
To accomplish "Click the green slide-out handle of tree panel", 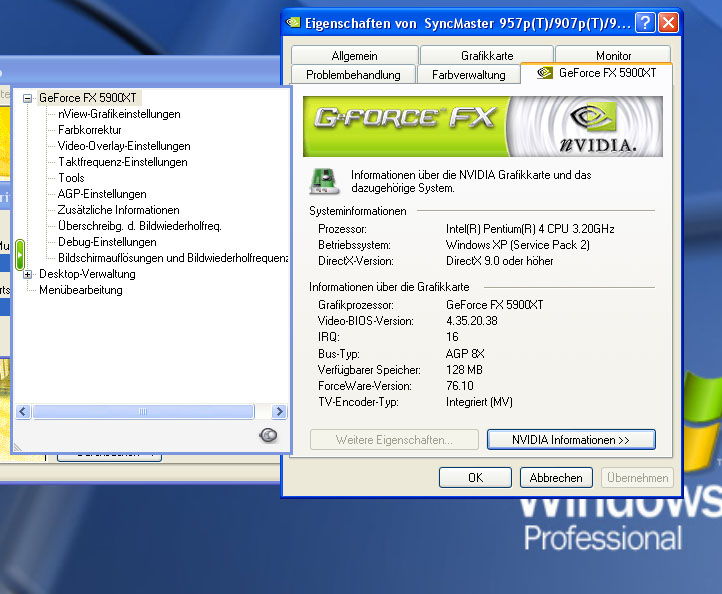I will pyautogui.click(x=19, y=254).
